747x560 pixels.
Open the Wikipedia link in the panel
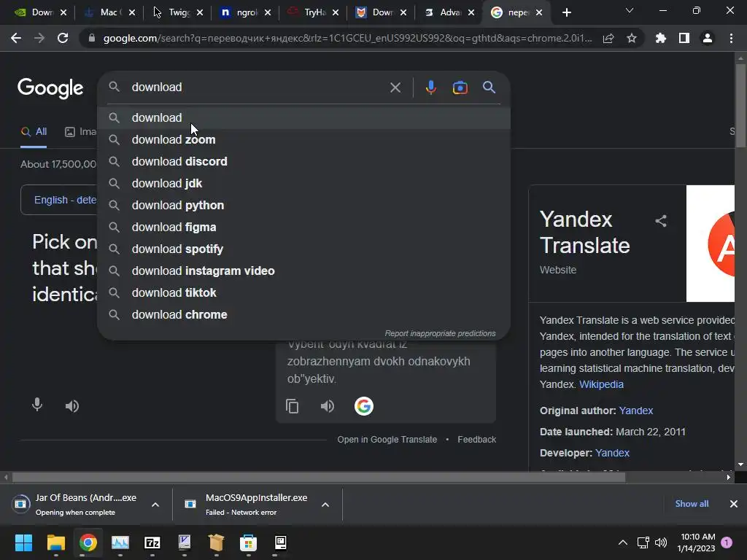click(601, 384)
